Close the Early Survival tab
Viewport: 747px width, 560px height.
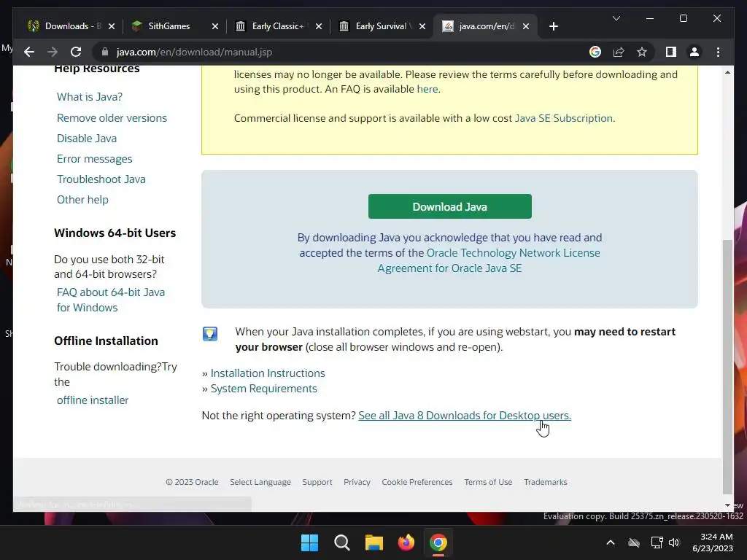pos(422,26)
